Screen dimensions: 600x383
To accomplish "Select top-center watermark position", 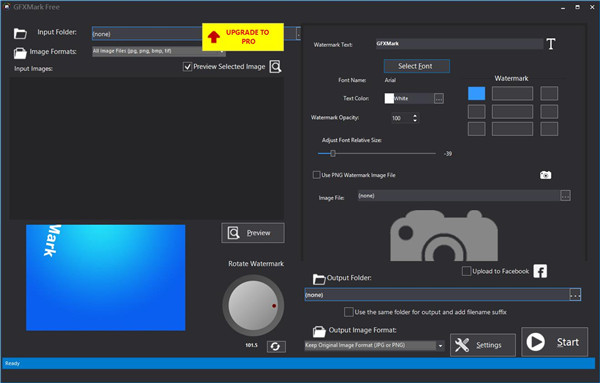I will point(512,93).
